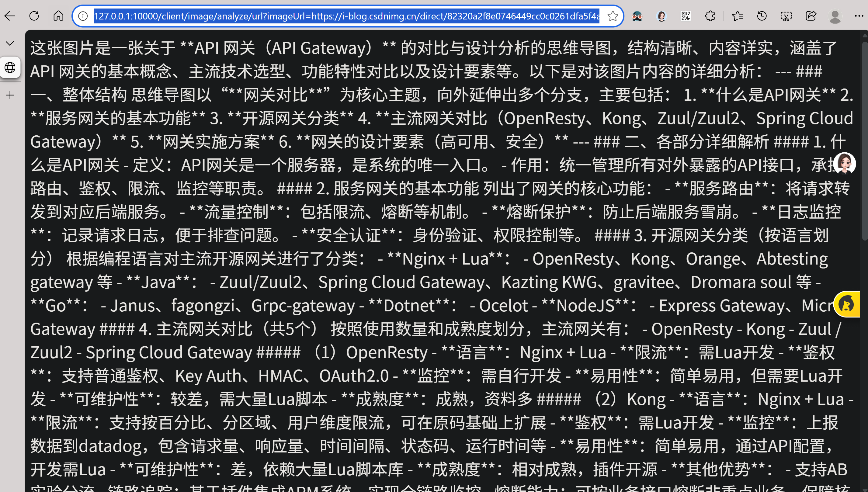Share this page
Viewport: 868px width, 492px height.
click(x=811, y=16)
